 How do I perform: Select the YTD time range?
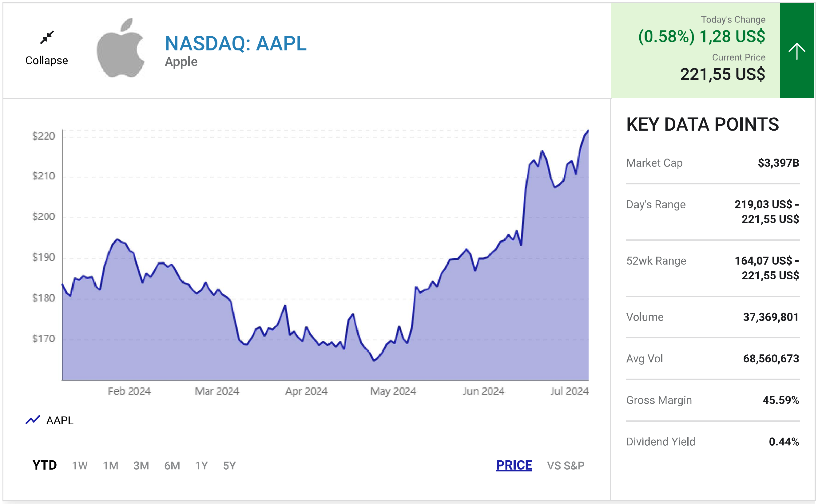pyautogui.click(x=44, y=465)
